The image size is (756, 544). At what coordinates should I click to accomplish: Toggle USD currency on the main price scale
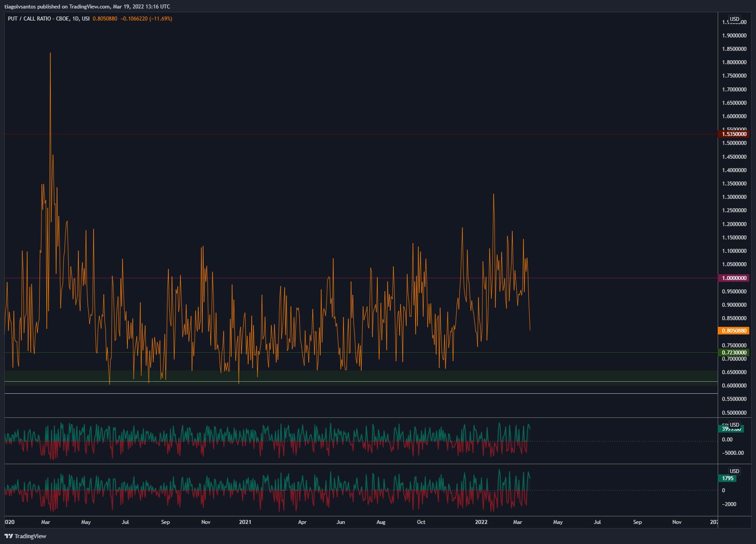pos(734,19)
